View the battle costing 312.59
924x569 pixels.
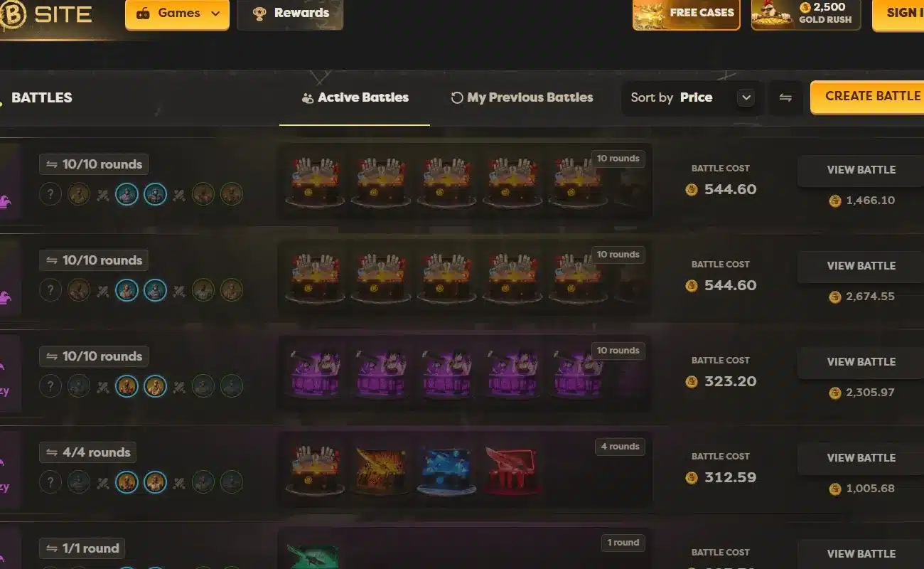pyautogui.click(x=861, y=458)
